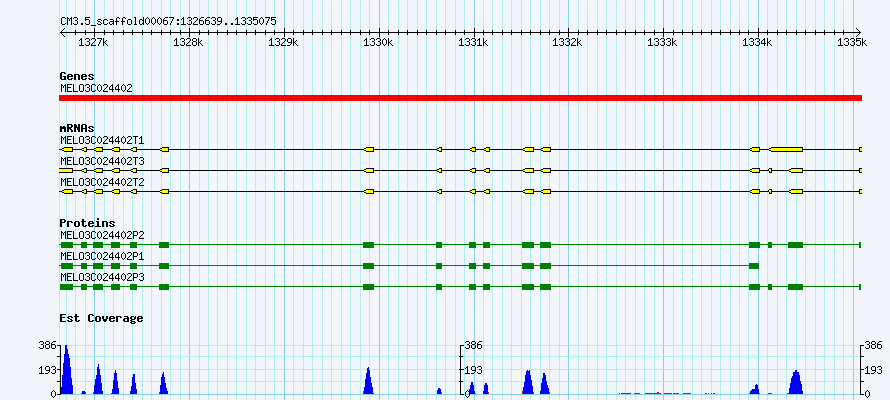Click the 1328k ruler position label
The height and width of the screenshot is (400, 890).
(x=188, y=42)
